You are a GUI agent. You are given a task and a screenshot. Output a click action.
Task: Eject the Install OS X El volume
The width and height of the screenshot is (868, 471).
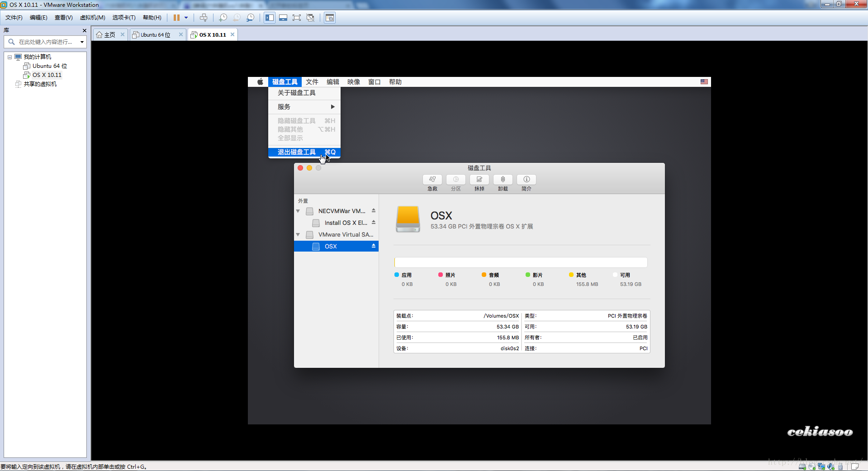[374, 223]
